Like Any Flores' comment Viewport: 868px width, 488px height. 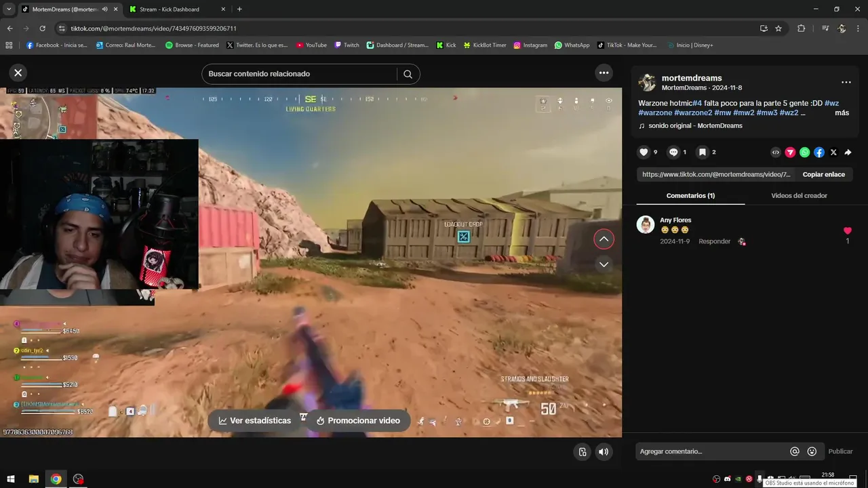pyautogui.click(x=847, y=230)
